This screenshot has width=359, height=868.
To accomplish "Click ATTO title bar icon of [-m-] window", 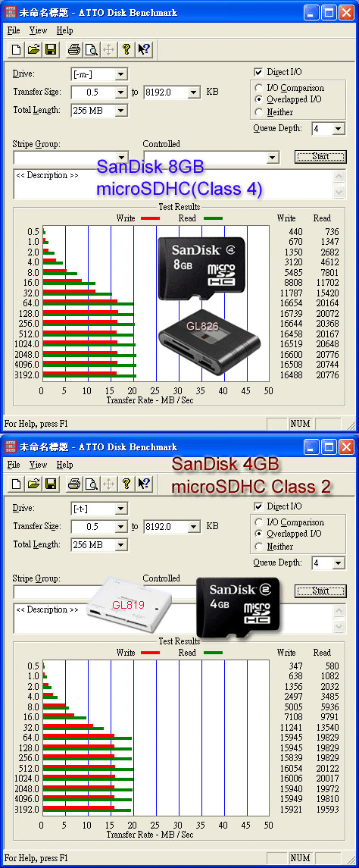I will [10, 12].
